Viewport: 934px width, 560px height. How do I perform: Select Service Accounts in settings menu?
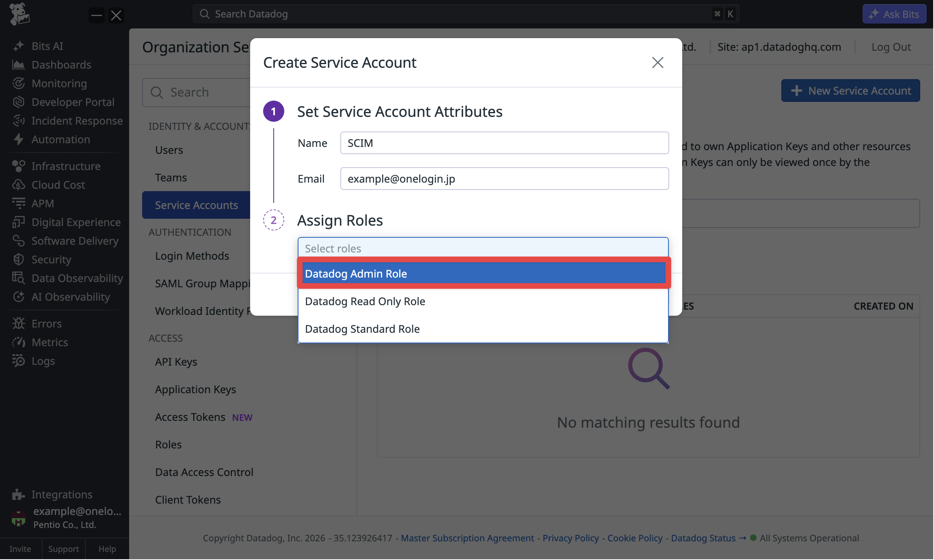[197, 205]
